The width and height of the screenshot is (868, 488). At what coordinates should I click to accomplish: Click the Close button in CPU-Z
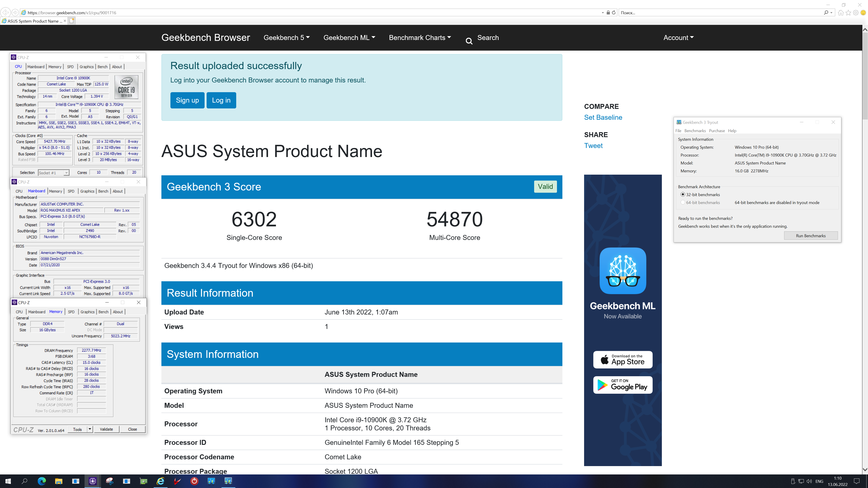132,429
